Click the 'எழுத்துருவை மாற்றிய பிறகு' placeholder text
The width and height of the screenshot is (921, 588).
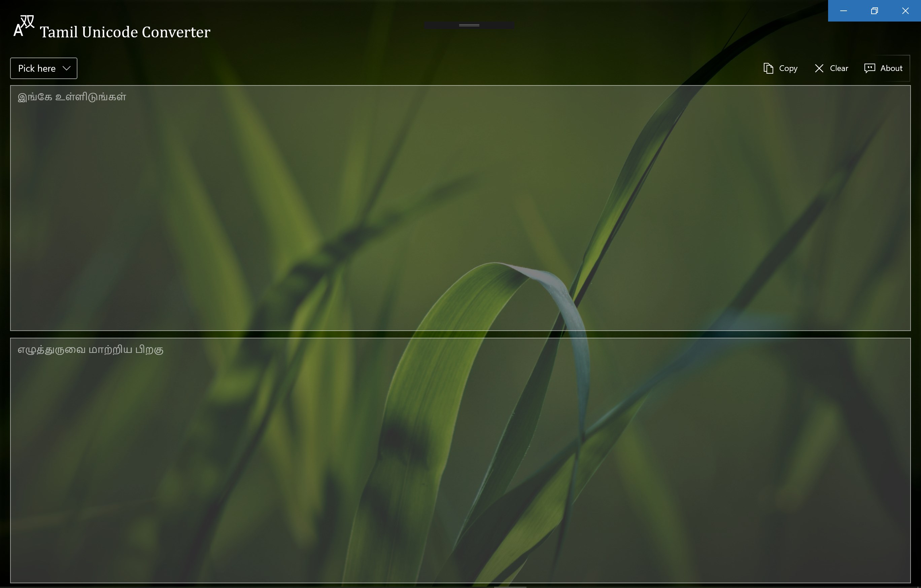click(91, 350)
